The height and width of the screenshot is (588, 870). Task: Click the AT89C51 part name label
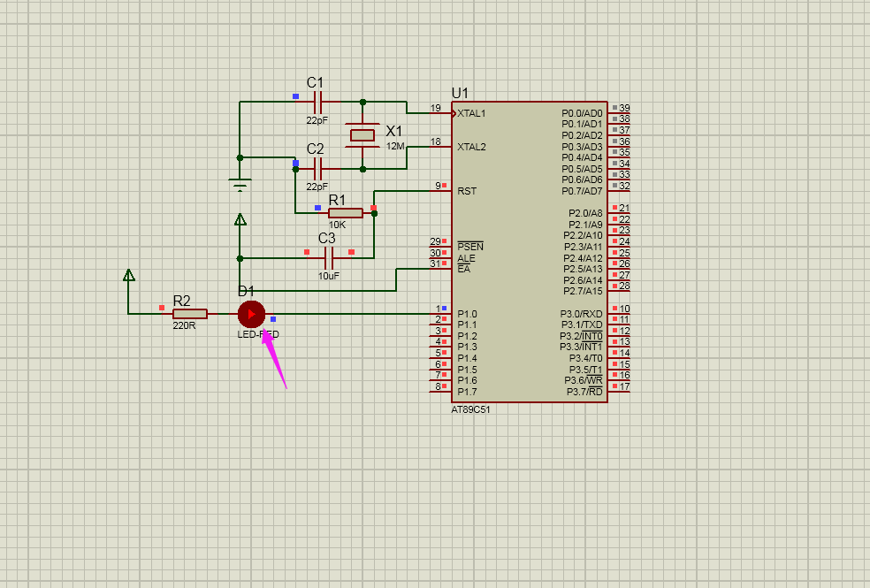click(x=470, y=409)
